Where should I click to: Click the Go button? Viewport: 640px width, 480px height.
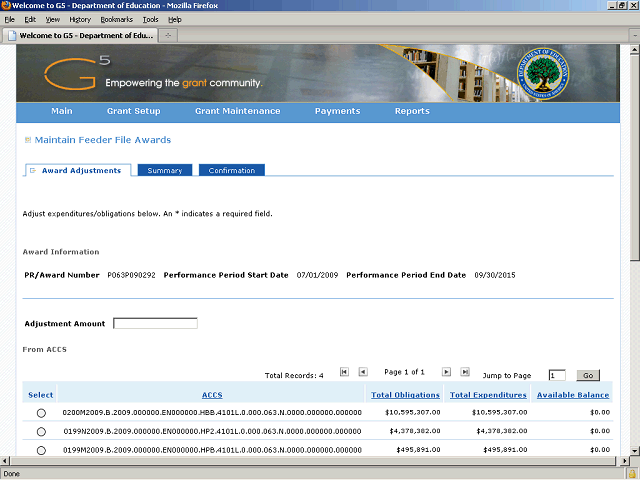point(588,376)
